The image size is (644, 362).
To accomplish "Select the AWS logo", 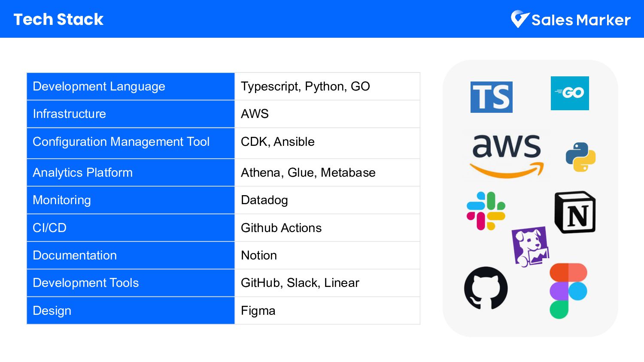I will (x=506, y=155).
